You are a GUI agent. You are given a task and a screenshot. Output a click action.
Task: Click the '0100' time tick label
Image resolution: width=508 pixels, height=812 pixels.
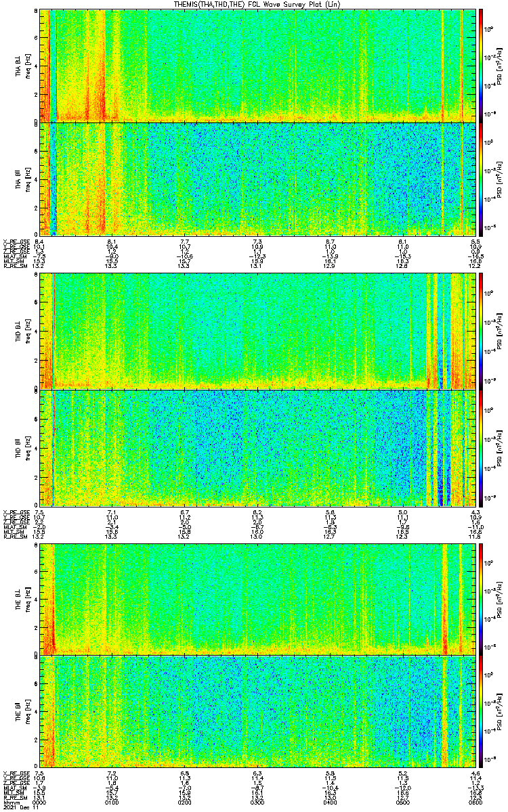click(112, 802)
